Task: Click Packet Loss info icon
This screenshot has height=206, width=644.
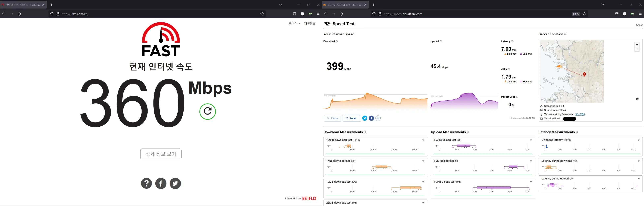Action: coord(517,97)
